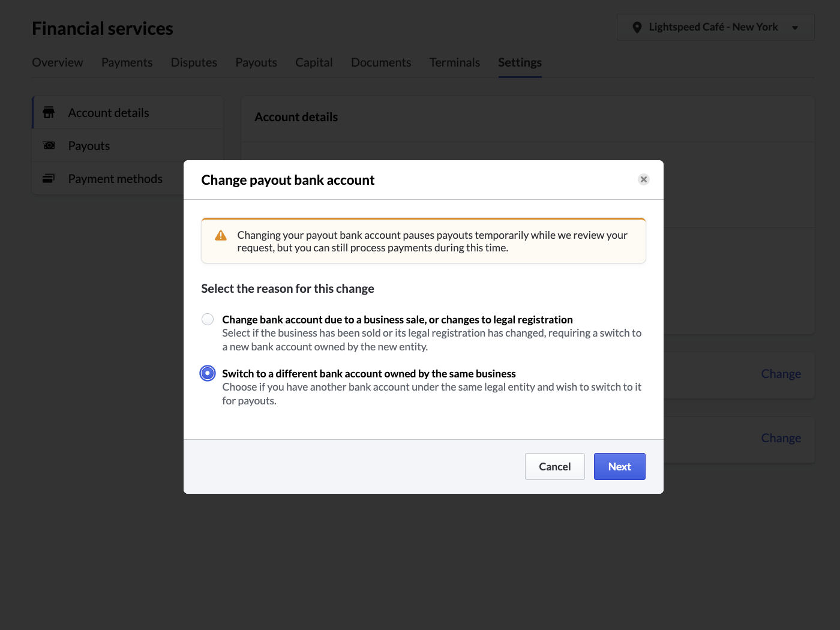Open the Payouts section in the sidebar
The height and width of the screenshot is (630, 840).
point(89,145)
